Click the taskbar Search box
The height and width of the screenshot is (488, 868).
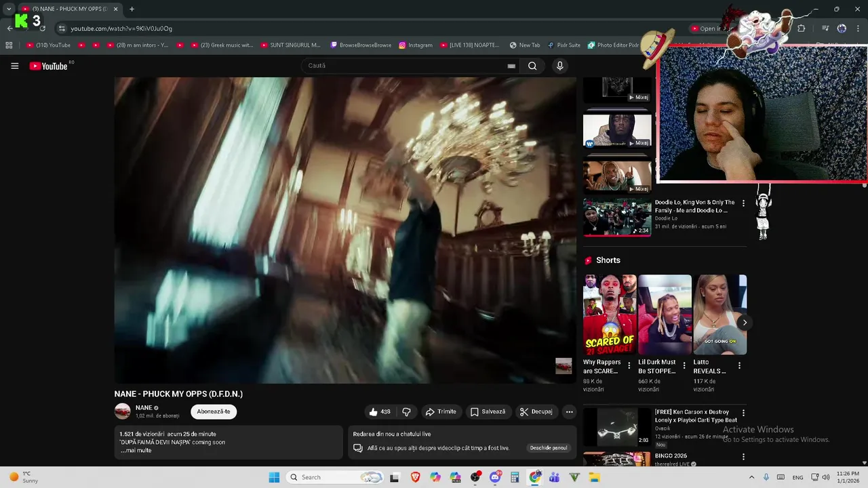pyautogui.click(x=335, y=477)
